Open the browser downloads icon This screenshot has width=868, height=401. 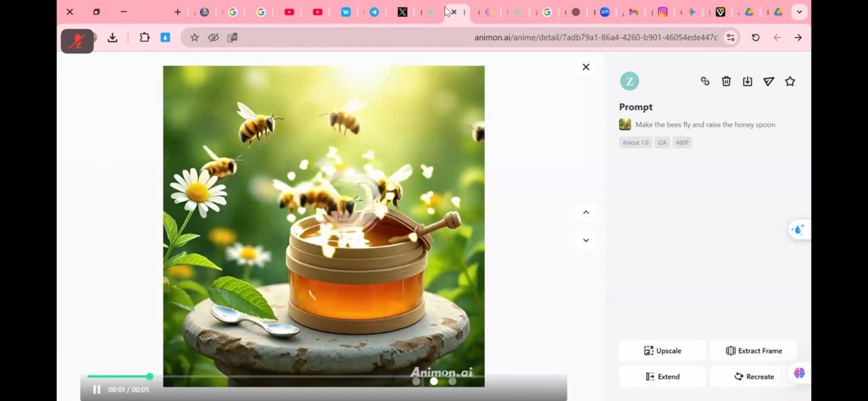(x=113, y=37)
